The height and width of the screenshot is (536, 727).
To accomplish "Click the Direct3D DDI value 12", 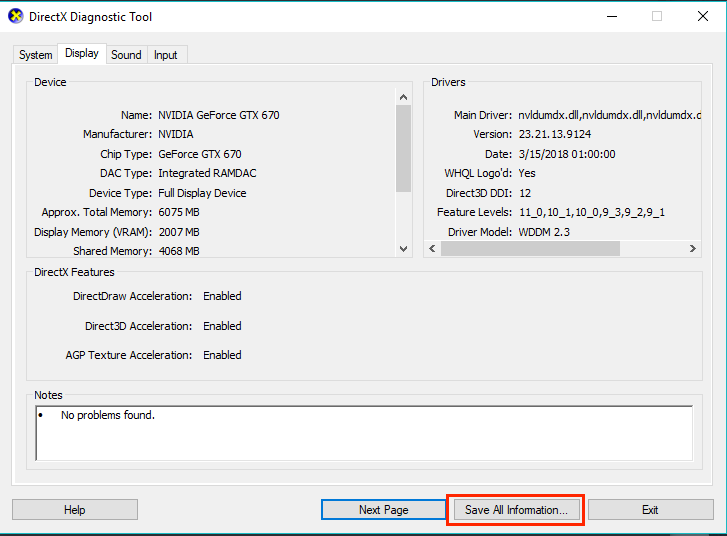I will point(525,193).
